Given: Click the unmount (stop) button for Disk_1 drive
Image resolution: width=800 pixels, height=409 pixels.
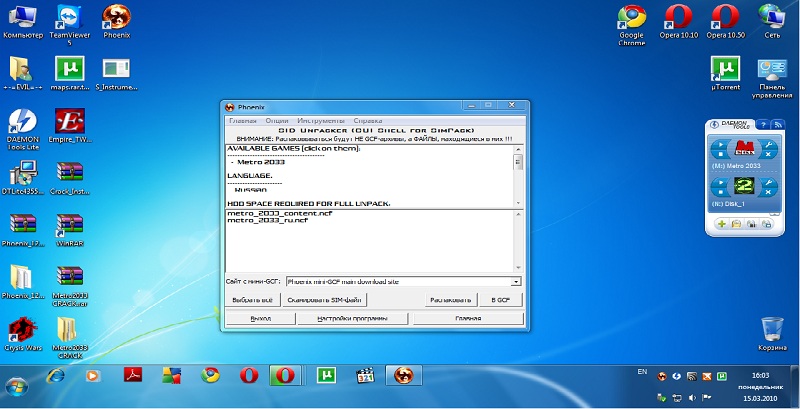Looking at the screenshot, I should click(720, 192).
